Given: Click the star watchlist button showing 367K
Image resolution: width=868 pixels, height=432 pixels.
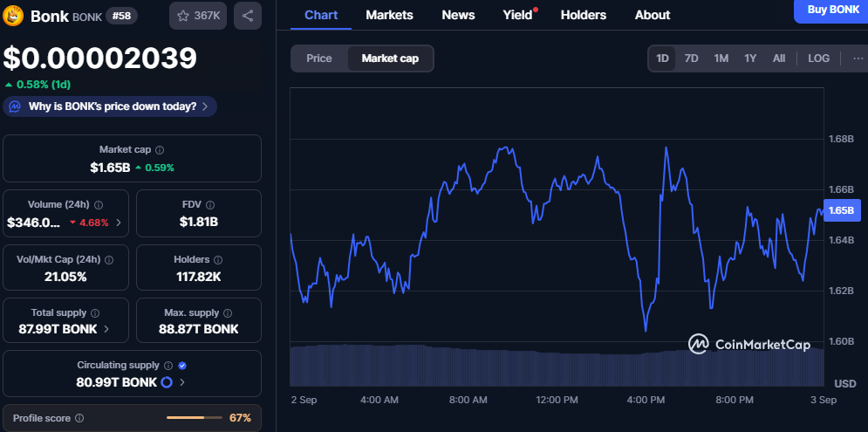Looking at the screenshot, I should pyautogui.click(x=198, y=16).
